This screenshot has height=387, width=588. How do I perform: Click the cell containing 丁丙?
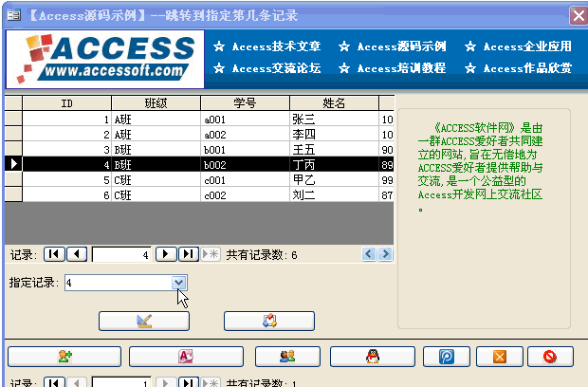[334, 164]
